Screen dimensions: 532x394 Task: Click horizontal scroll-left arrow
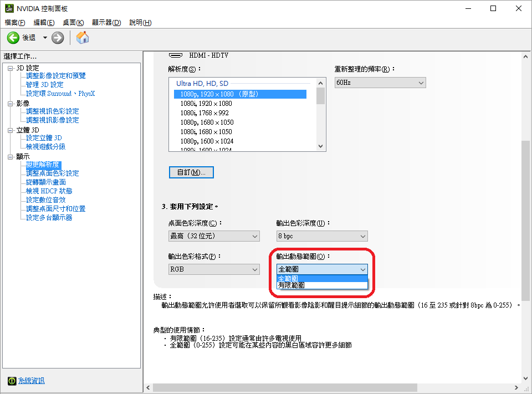click(149, 387)
